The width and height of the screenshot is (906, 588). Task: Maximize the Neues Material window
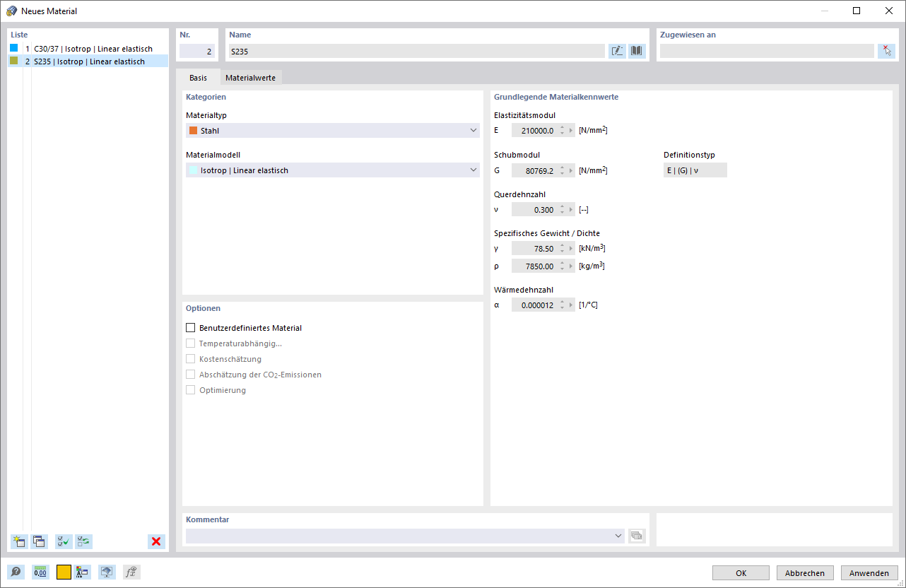pyautogui.click(x=857, y=11)
